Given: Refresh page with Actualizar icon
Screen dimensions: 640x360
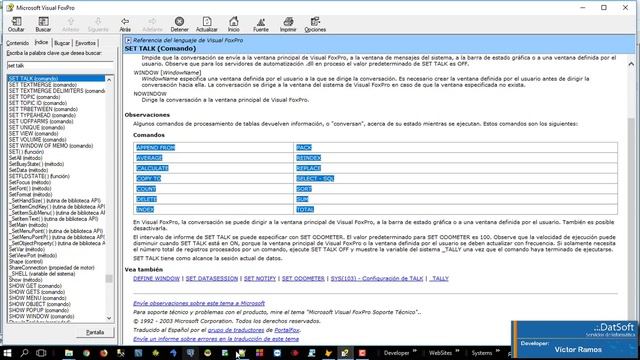Looking at the screenshot, I should [207, 24].
